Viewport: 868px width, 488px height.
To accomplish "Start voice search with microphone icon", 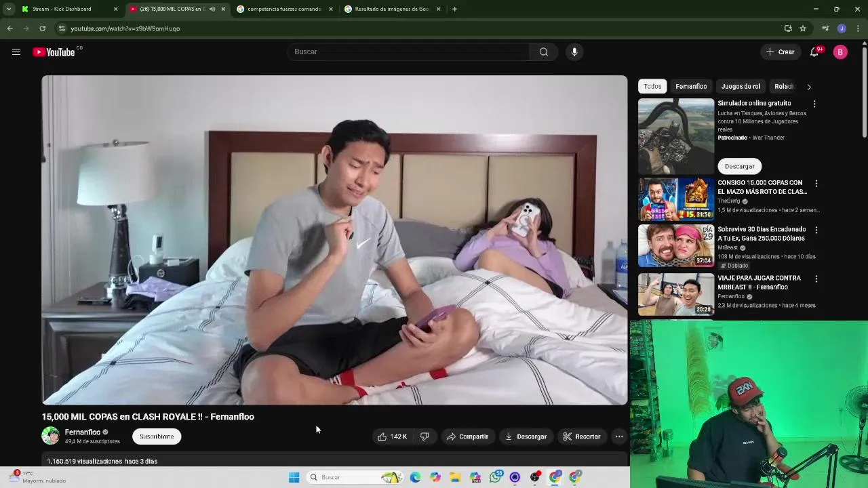I will point(574,52).
